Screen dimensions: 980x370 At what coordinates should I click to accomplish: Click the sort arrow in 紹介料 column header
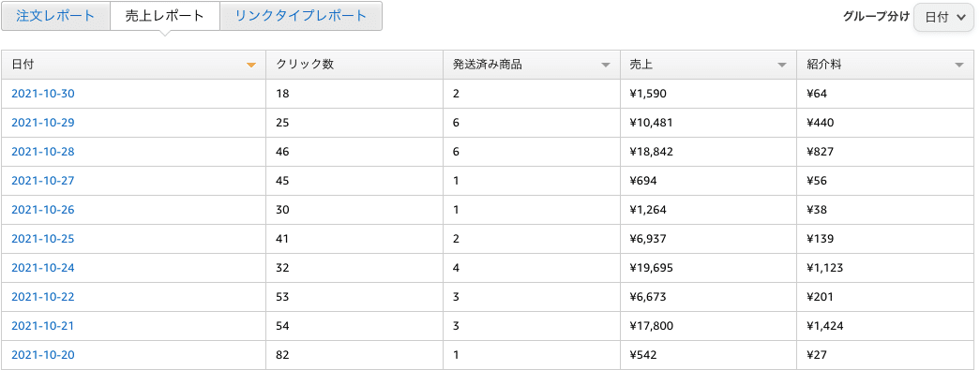tap(958, 65)
